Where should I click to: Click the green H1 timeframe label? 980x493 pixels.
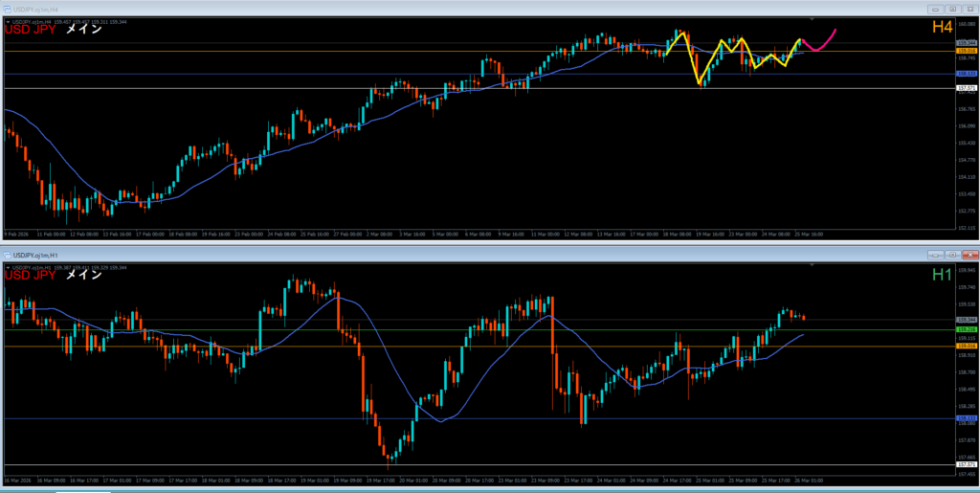(x=942, y=276)
